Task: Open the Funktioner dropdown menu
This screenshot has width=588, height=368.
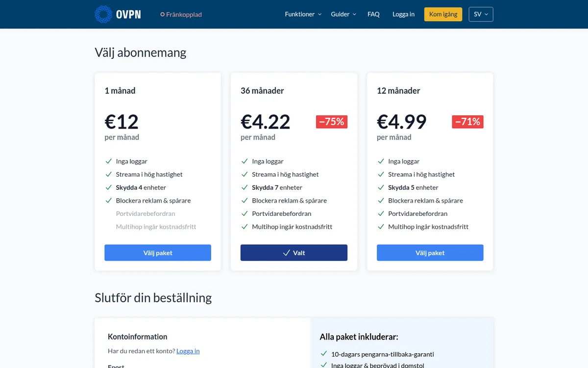Action: point(303,14)
